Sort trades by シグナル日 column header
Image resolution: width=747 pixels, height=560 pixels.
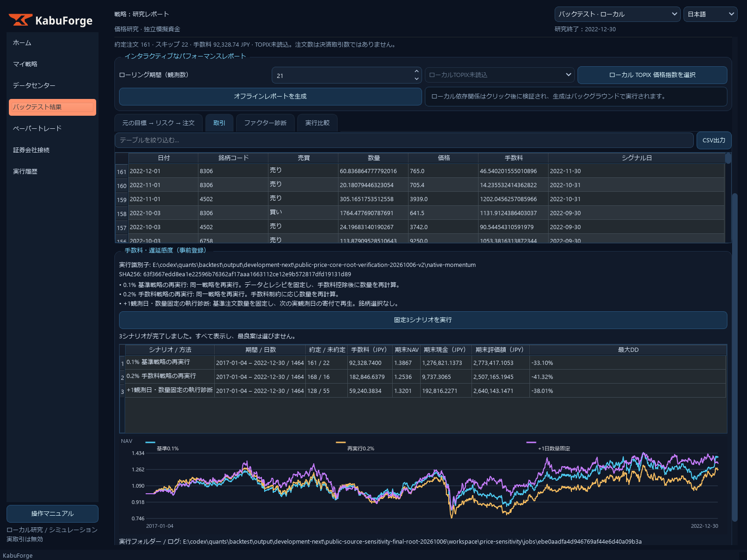(x=637, y=158)
